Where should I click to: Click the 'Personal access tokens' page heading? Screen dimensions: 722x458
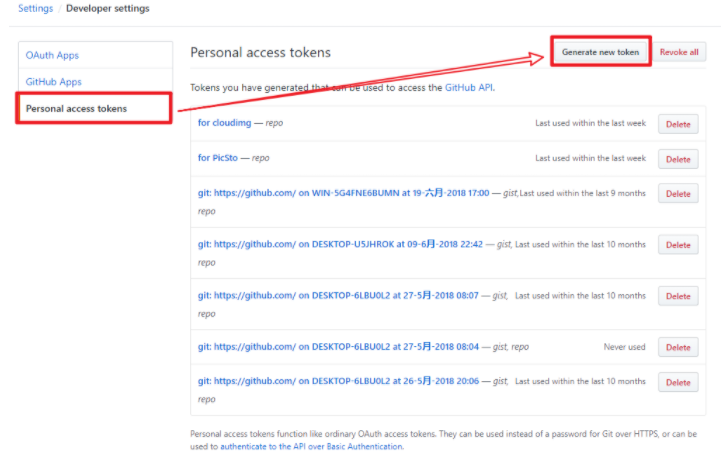(261, 52)
